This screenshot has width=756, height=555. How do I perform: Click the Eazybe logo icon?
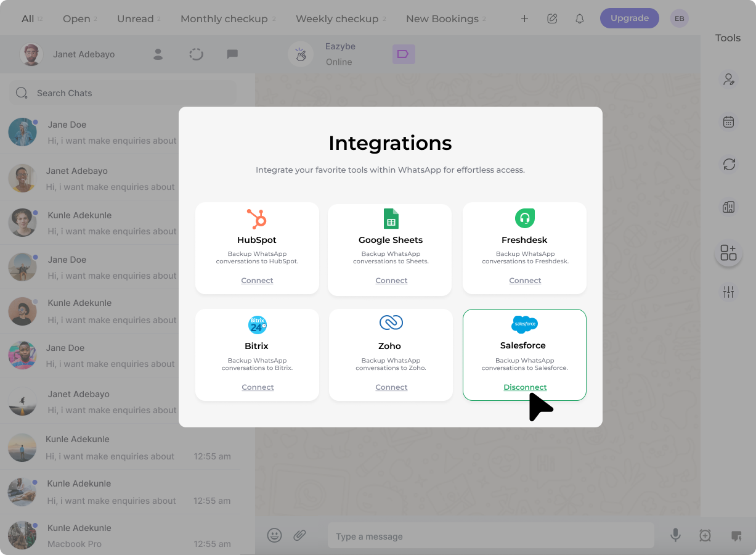pyautogui.click(x=301, y=54)
